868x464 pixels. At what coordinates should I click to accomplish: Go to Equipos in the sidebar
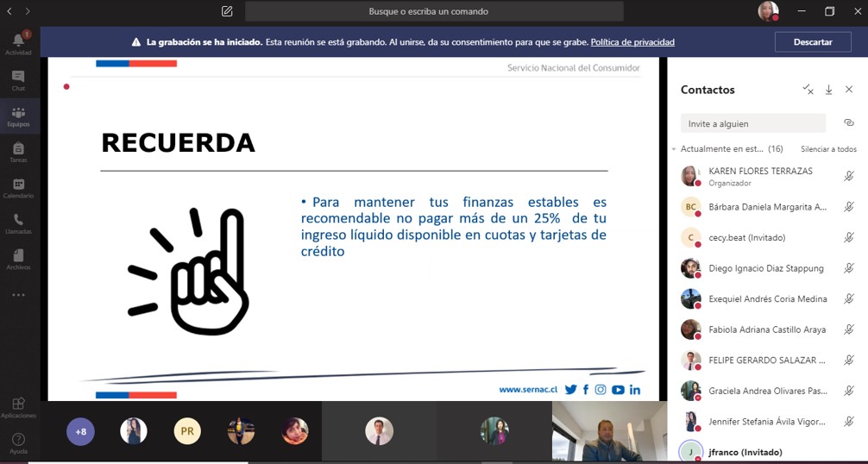tap(18, 116)
